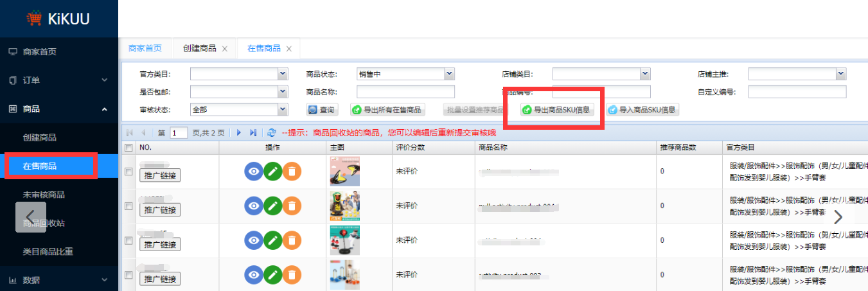Viewport: 868px width, 291px height.
Task: Click the orange trash delete icon in third row
Action: pyautogui.click(x=292, y=240)
